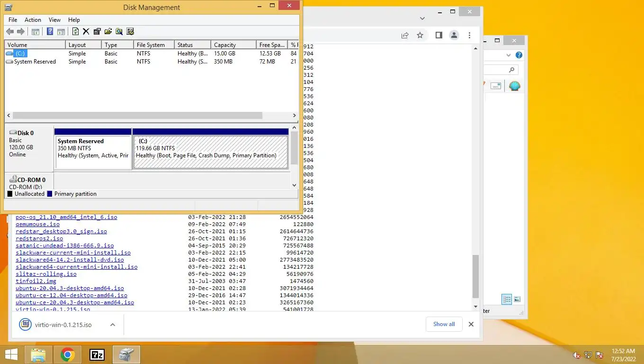Screen dimensions: 644x364
Task: Open the Action menu
Action: point(33,20)
